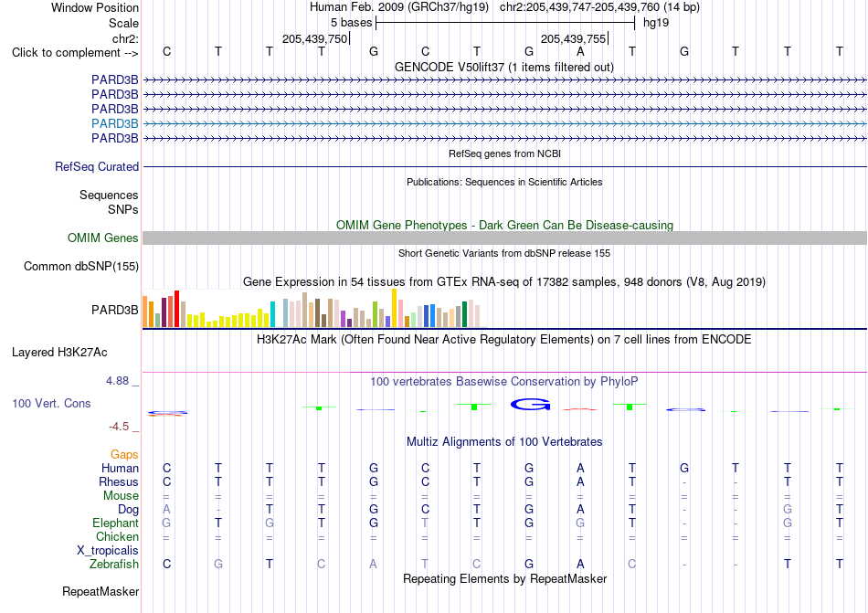This screenshot has height=613, width=868.
Task: Click the 4.88 PhyloP maximum value
Action: coord(117,381)
